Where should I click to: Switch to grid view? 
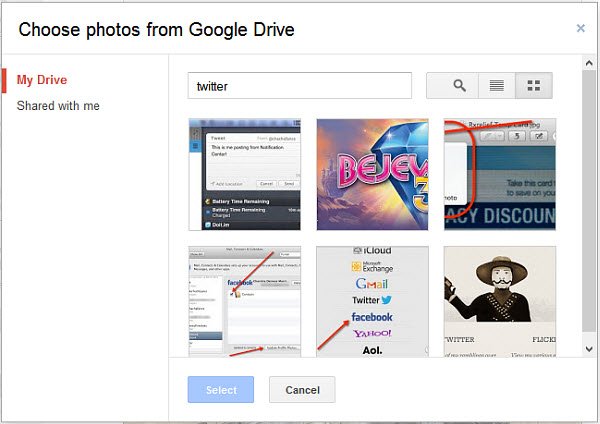534,85
